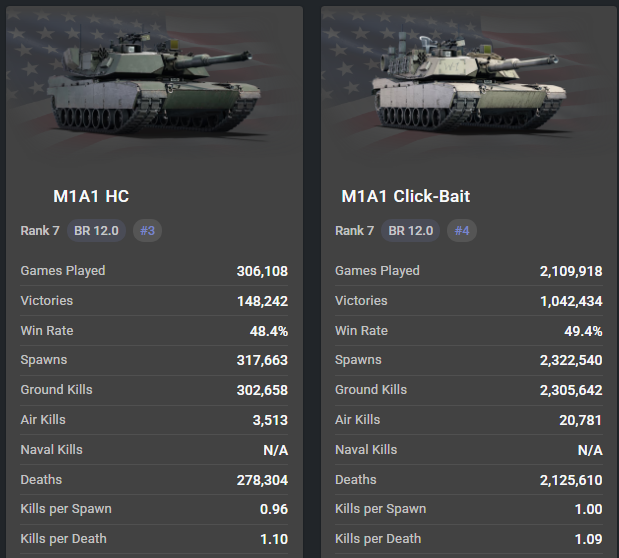Click BR 12.0 badge on M1A1 Click-Bait
Viewport: 619px width, 558px height.
(x=411, y=231)
